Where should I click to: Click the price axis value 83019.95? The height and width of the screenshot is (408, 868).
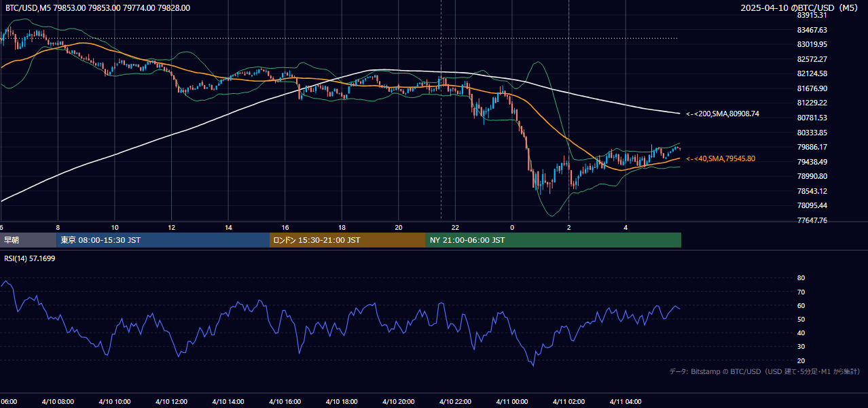click(x=812, y=44)
